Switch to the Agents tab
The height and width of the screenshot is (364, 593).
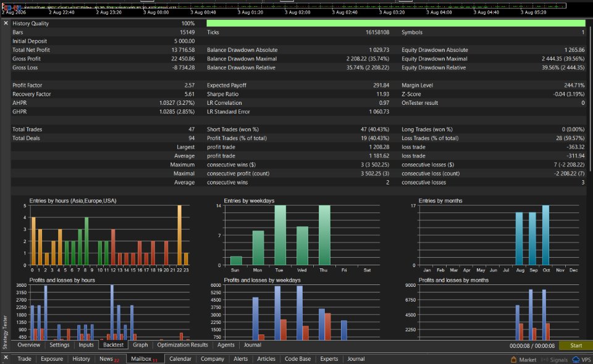click(226, 345)
